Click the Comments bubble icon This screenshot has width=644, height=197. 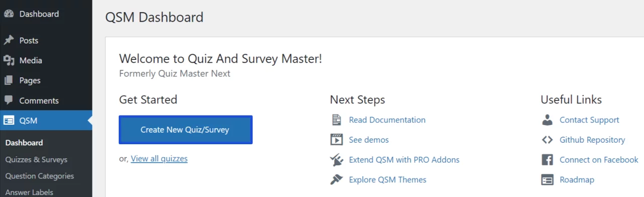pos(9,101)
